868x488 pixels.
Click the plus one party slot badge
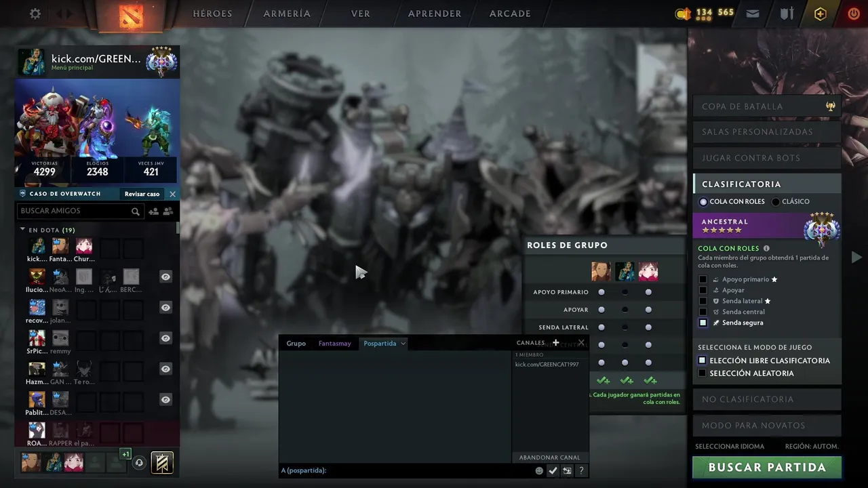pyautogui.click(x=126, y=454)
